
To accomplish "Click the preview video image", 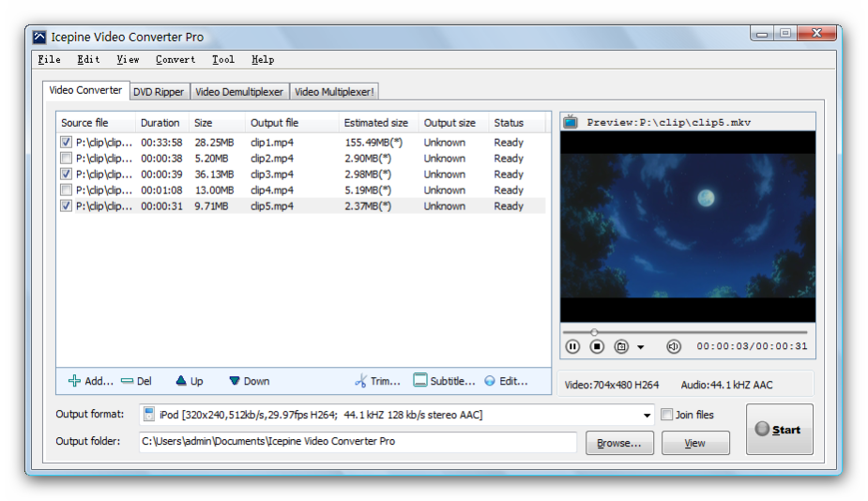I will click(688, 227).
